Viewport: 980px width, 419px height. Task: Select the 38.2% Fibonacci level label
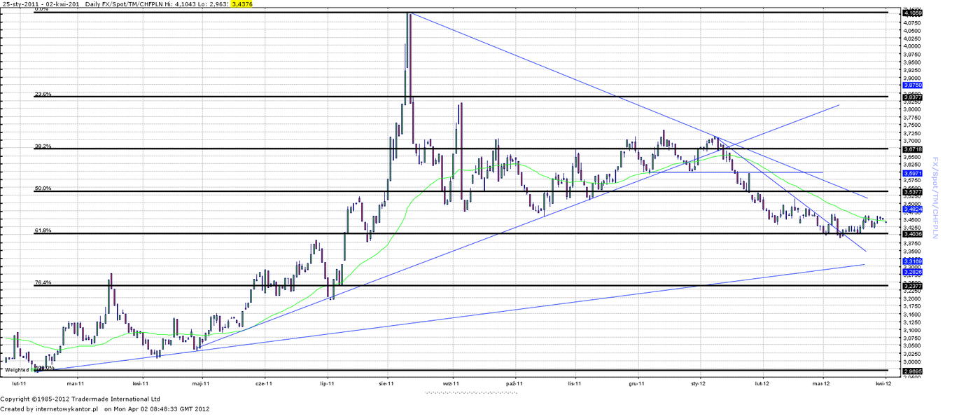43,146
